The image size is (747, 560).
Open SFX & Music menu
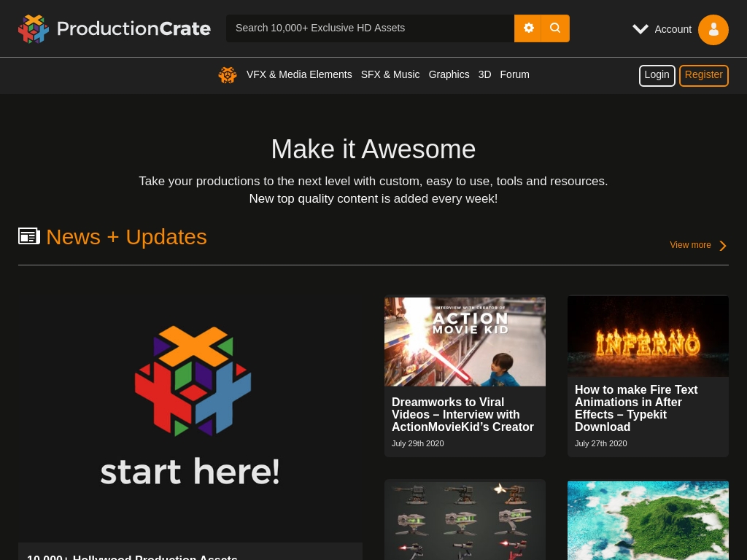pyautogui.click(x=390, y=75)
